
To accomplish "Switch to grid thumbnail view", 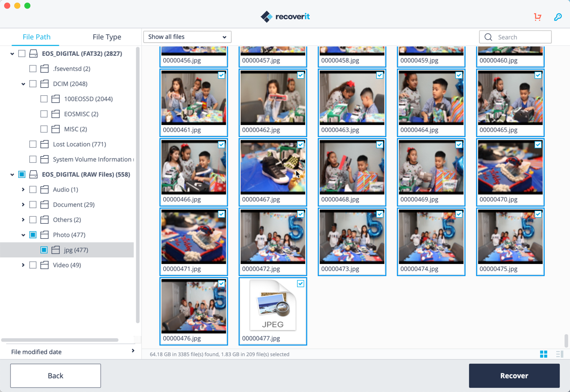I will (x=543, y=354).
